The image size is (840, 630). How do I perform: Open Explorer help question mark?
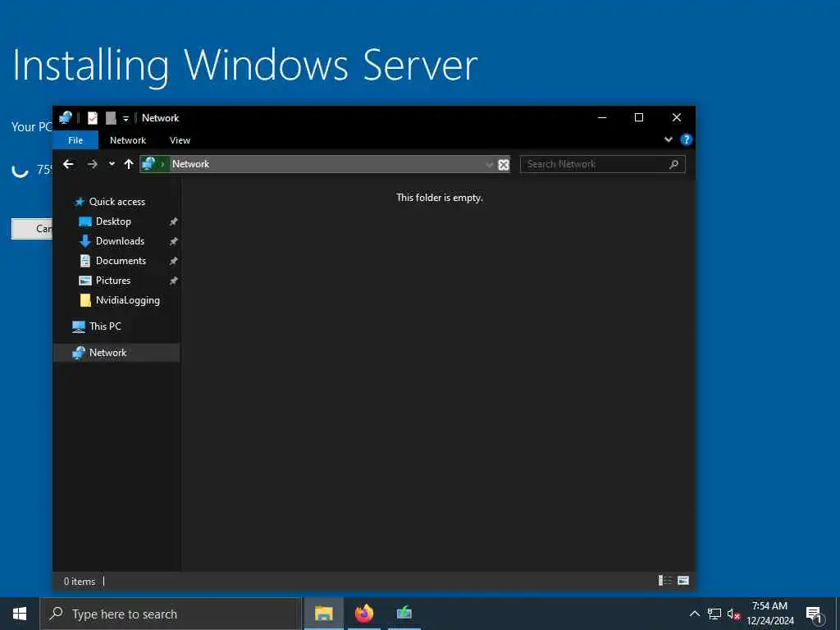[x=686, y=139]
